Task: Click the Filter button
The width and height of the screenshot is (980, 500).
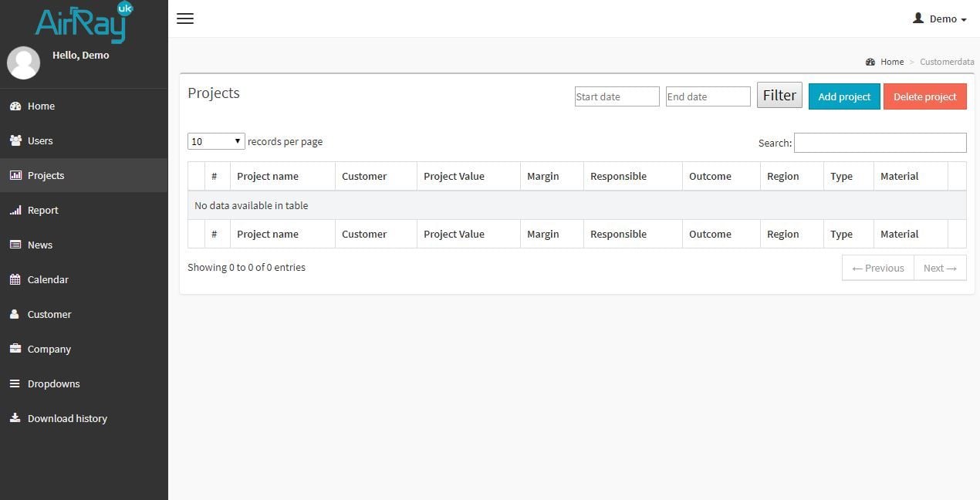Action: (x=779, y=96)
